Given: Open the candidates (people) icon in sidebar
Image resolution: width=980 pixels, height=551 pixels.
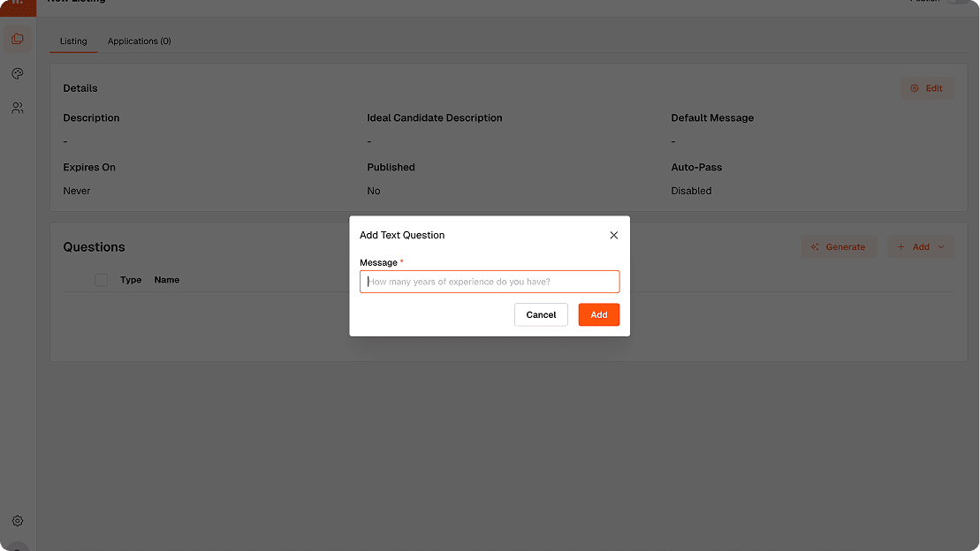Looking at the screenshot, I should (17, 107).
